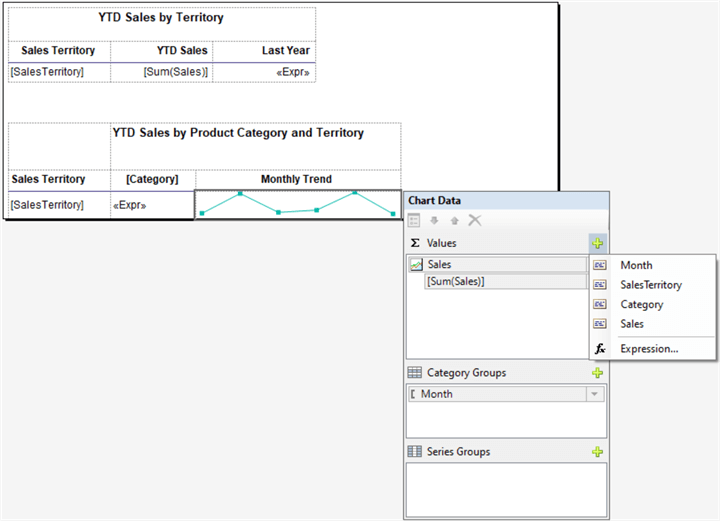
Task: Pick Category in the field popup menu
Action: pos(641,304)
